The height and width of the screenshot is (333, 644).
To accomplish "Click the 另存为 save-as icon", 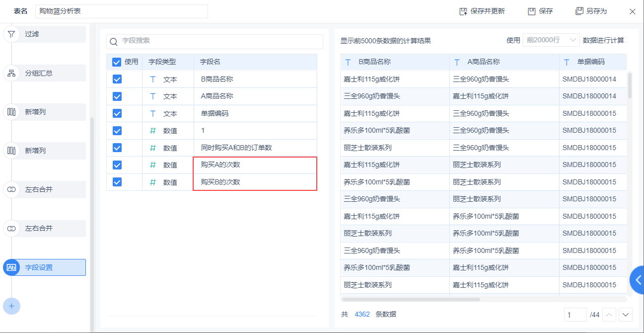I will coord(579,11).
